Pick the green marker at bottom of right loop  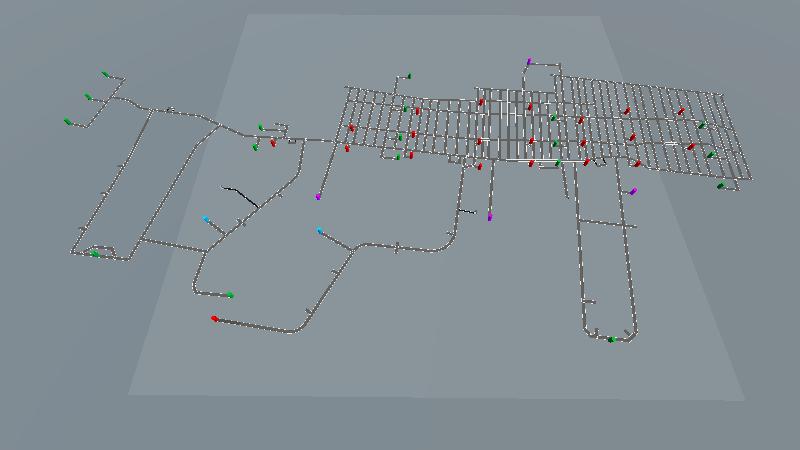point(611,340)
